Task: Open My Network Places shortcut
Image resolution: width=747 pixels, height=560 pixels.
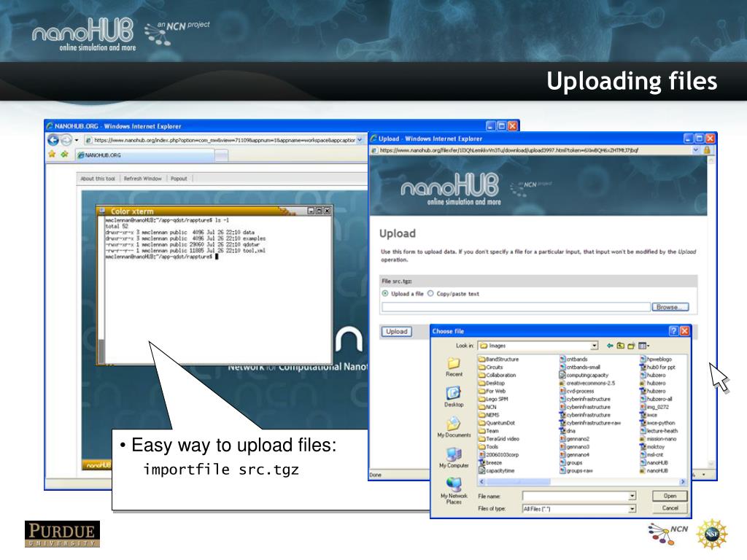Action: pyautogui.click(x=454, y=491)
